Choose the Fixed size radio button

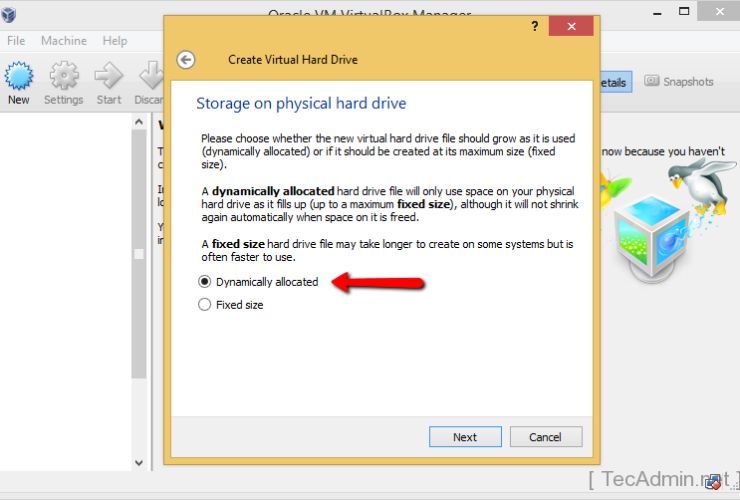click(206, 305)
